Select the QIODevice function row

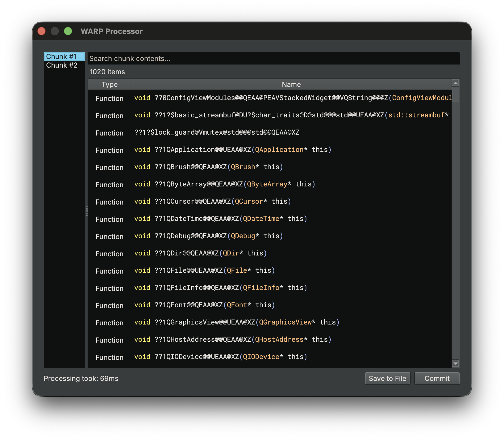(220, 357)
